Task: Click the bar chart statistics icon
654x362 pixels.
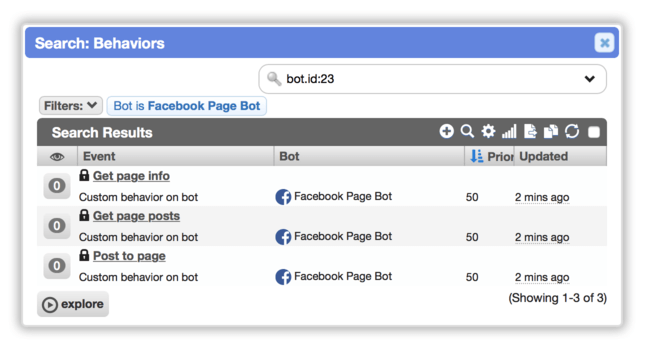Action: click(509, 132)
